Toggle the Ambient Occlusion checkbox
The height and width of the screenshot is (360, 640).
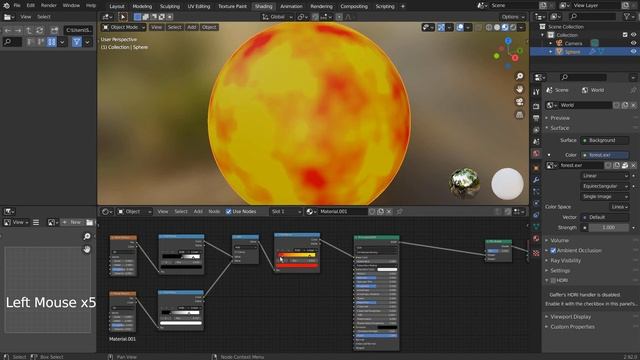[x=553, y=250]
